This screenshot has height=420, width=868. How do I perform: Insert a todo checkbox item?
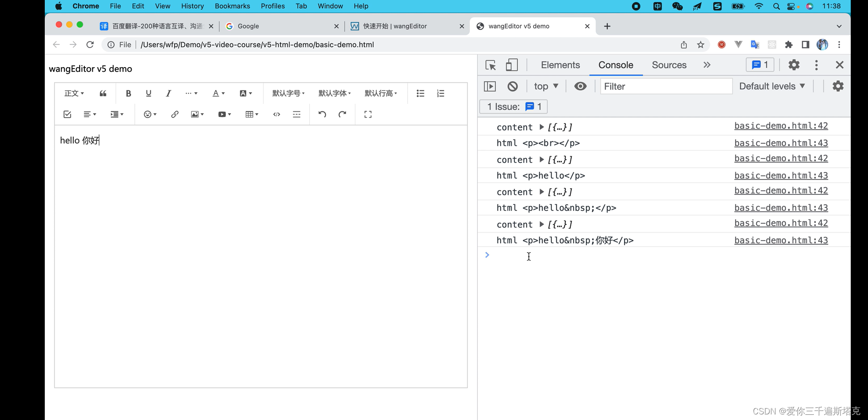pyautogui.click(x=67, y=114)
